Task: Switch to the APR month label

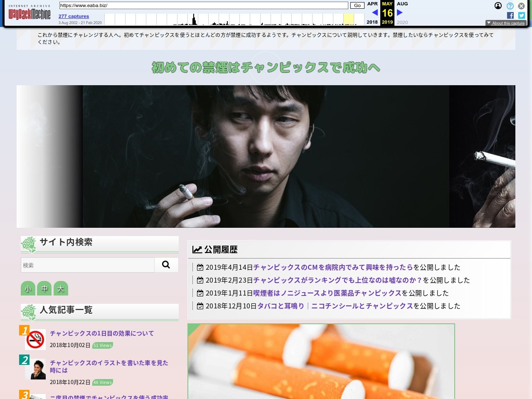Action: (x=372, y=4)
